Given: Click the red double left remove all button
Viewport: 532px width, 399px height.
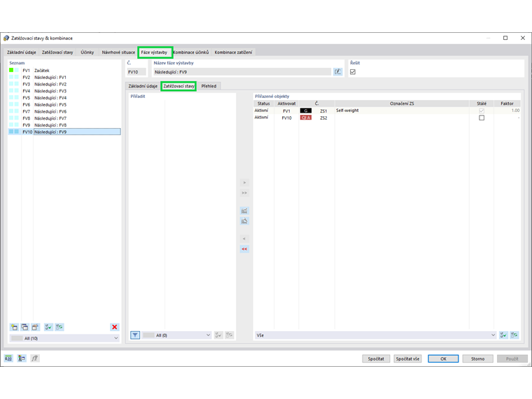Looking at the screenshot, I should pos(244,249).
